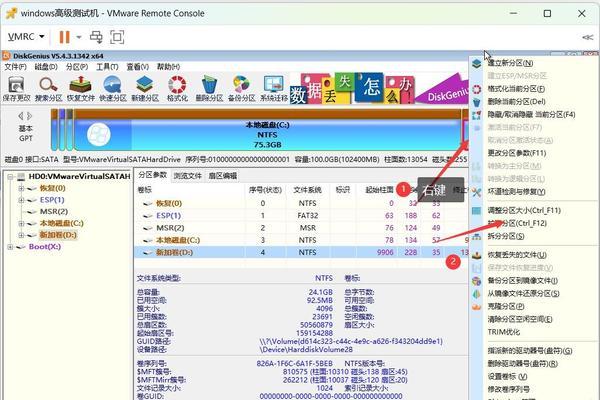Click the double-chevron collapse icon in VMRC toolbar
Image resolution: width=600 pixels, height=400 pixels.
587,37
